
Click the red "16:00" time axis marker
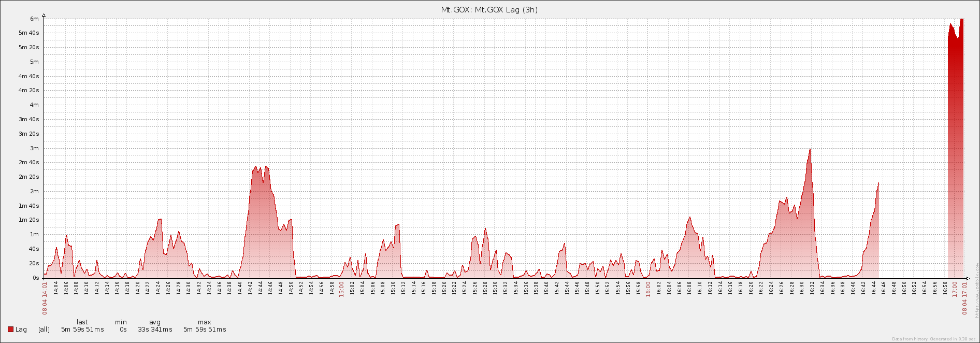click(648, 289)
